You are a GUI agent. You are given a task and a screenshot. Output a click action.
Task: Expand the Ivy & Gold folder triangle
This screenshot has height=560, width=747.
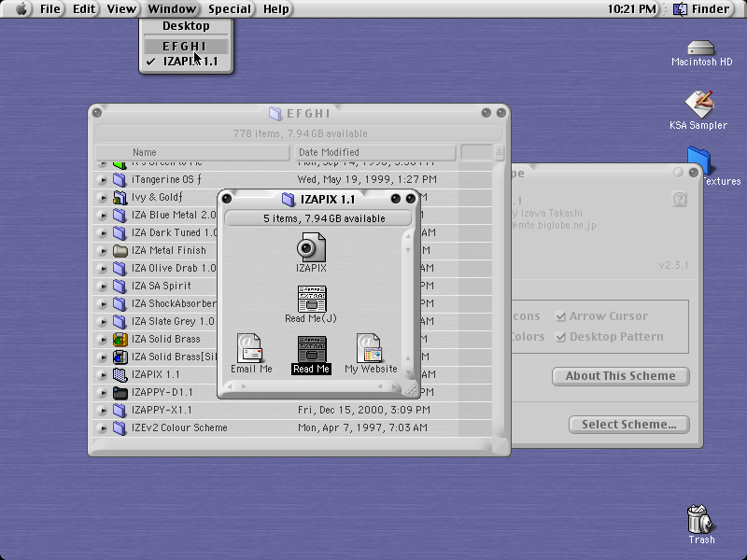103,198
